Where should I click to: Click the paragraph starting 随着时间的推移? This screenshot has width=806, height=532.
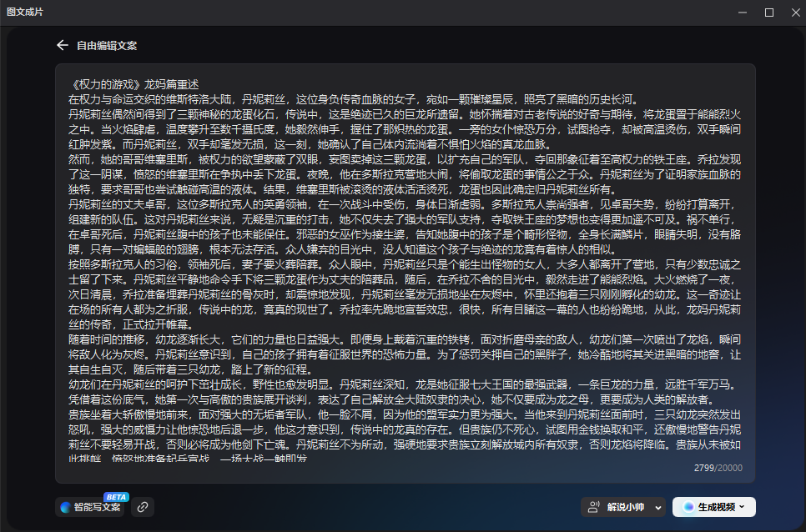coord(405,354)
